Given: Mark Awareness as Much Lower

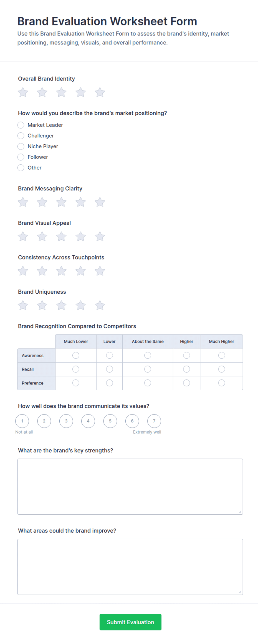Looking at the screenshot, I should tap(76, 355).
